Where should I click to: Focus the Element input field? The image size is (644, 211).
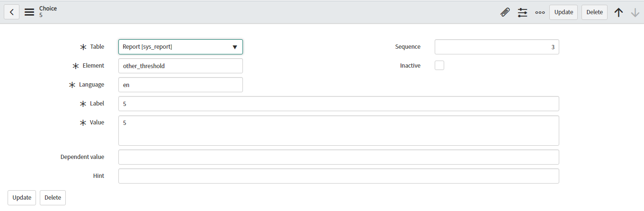[x=180, y=66]
